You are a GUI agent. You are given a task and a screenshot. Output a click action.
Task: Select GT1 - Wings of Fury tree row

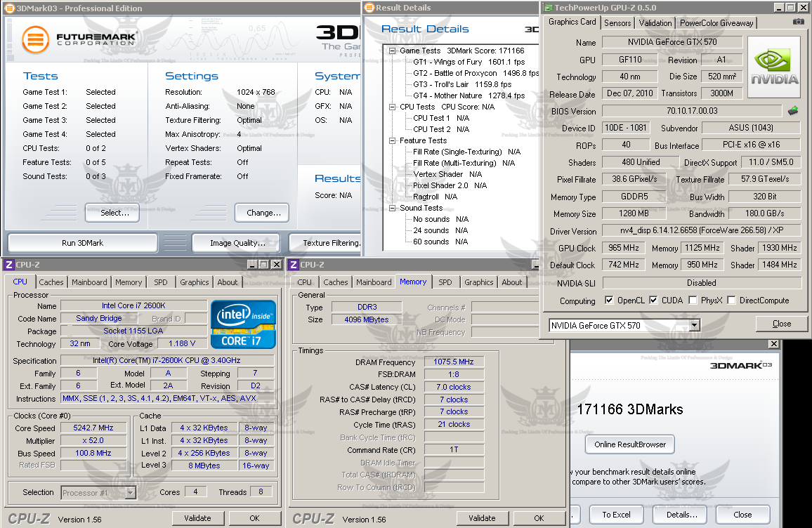pos(469,62)
